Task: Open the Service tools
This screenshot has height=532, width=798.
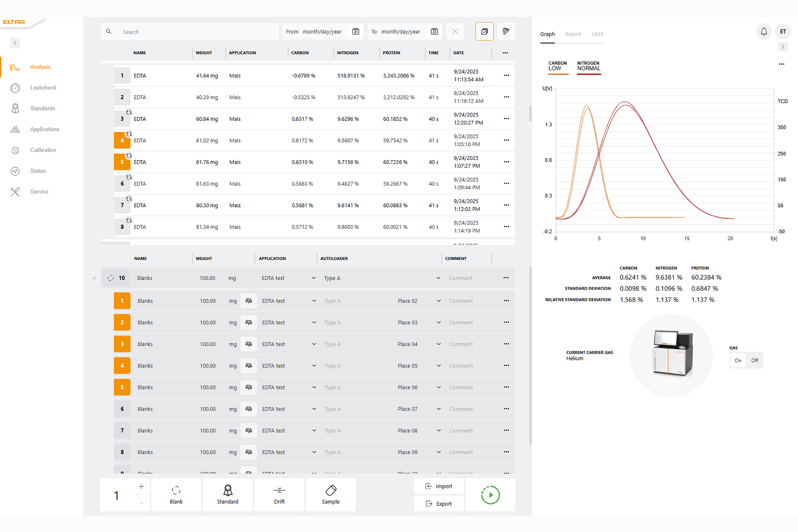Action: coord(39,192)
